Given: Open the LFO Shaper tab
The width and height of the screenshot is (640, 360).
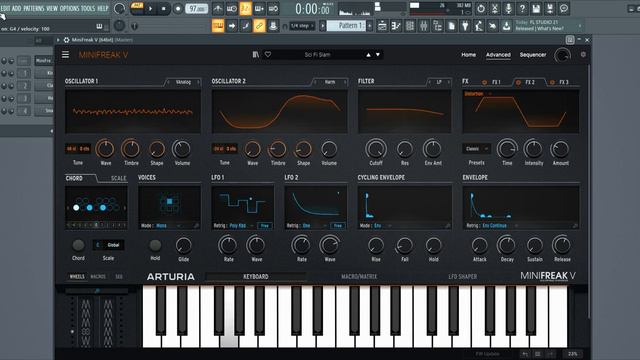Looking at the screenshot, I should click(462, 277).
